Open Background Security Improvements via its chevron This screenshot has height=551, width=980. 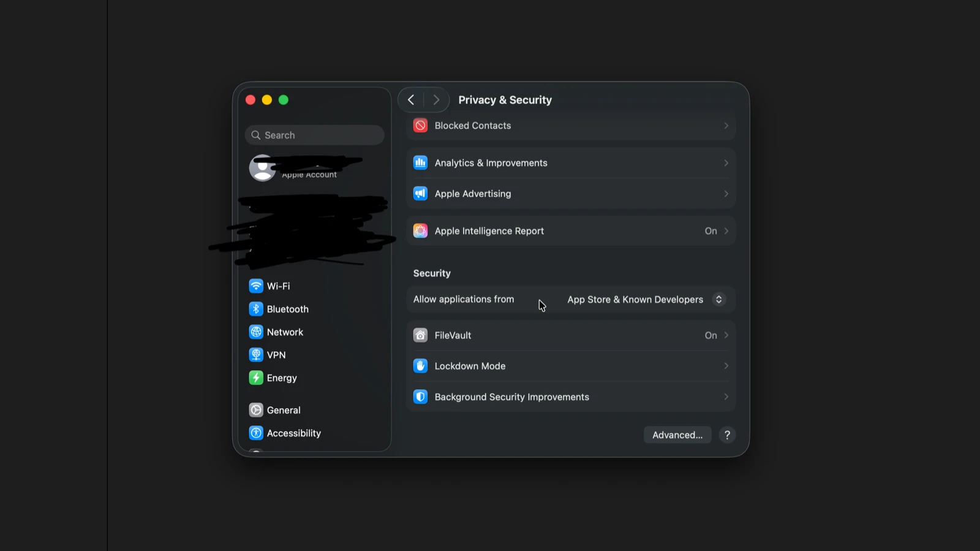point(726,397)
